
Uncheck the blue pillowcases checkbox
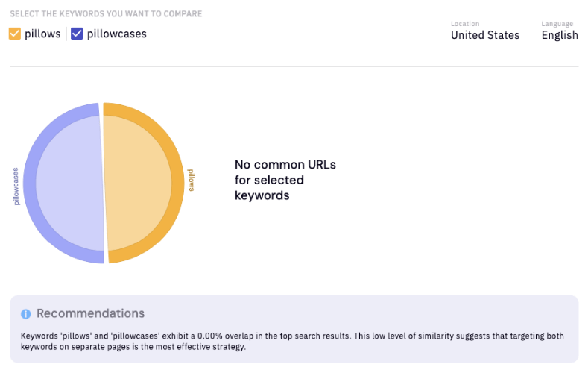(x=77, y=34)
